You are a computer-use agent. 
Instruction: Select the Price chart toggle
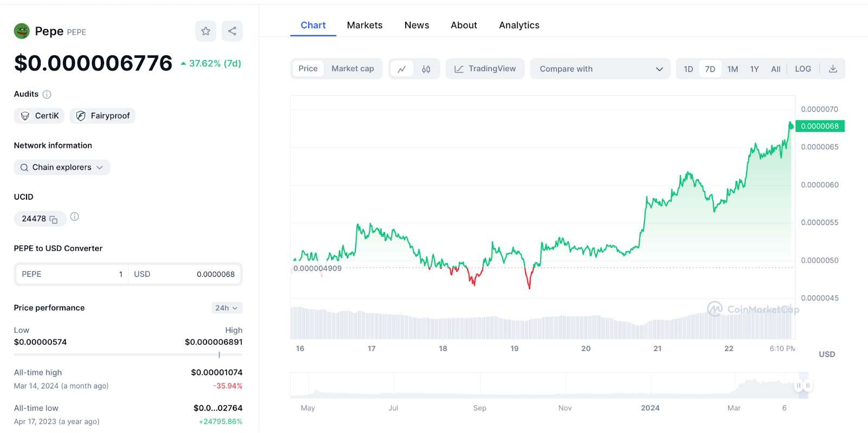(x=308, y=69)
